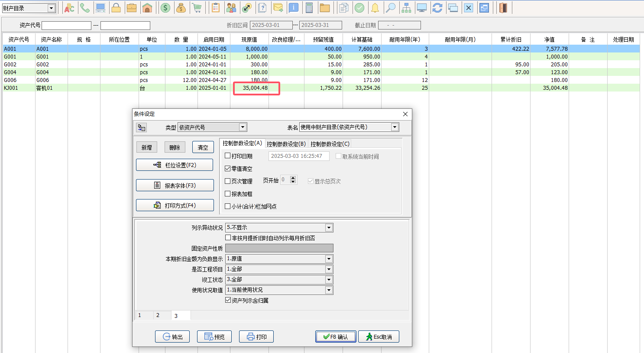Image resolution: width=644 pixels, height=353 pixels.
Task: Toggle the 资产列示含归属 checkbox
Action: [228, 300]
